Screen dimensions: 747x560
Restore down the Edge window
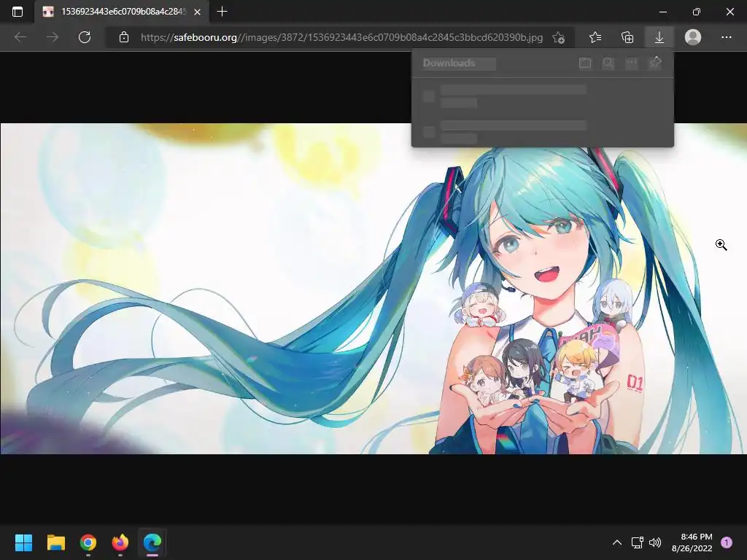tap(697, 12)
